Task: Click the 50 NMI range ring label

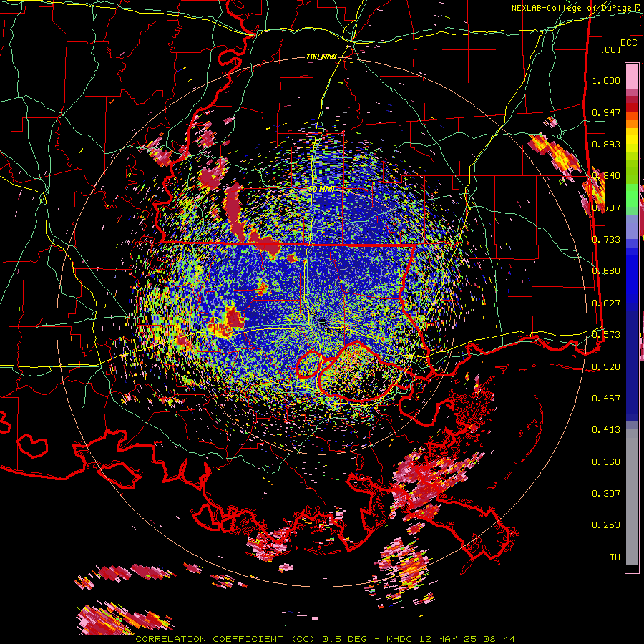Action: pos(321,189)
